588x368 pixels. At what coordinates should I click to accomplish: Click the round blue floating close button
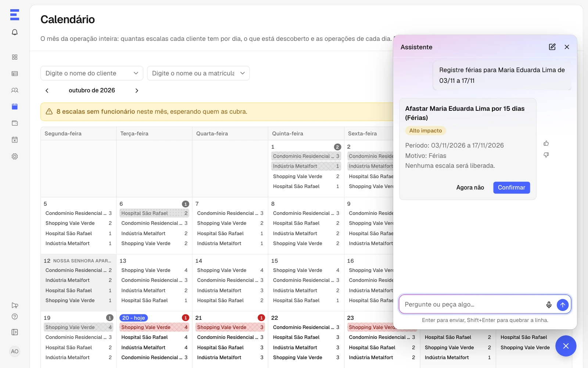(x=566, y=346)
